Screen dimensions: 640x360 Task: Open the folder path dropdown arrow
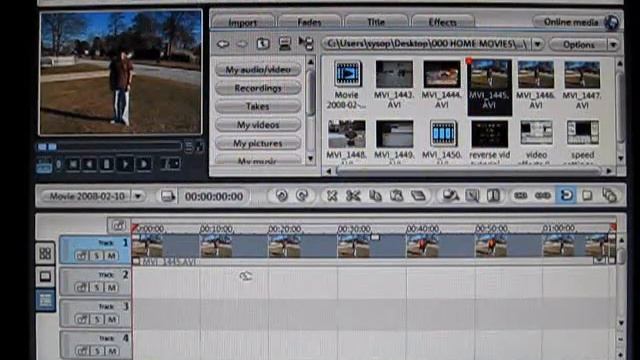(538, 44)
